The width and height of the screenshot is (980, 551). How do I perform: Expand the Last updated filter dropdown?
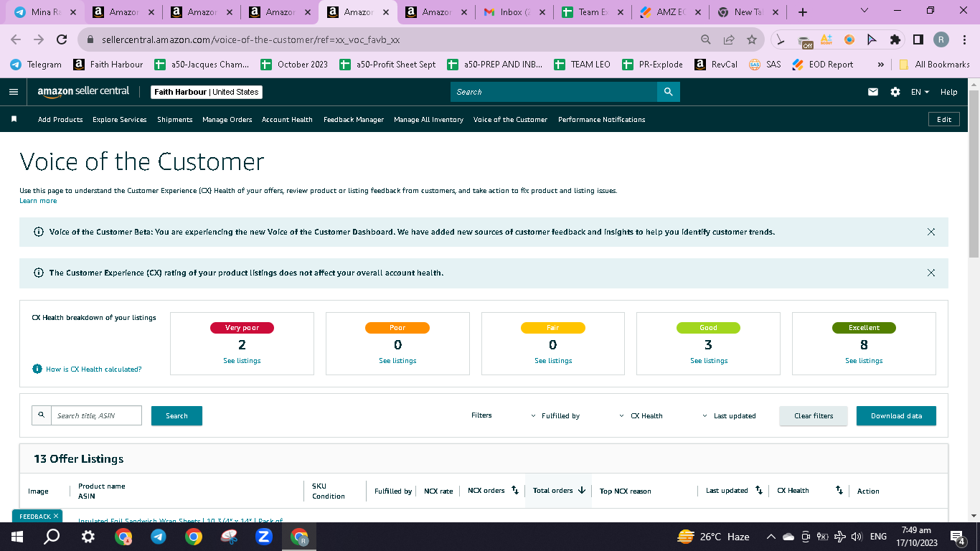(729, 416)
